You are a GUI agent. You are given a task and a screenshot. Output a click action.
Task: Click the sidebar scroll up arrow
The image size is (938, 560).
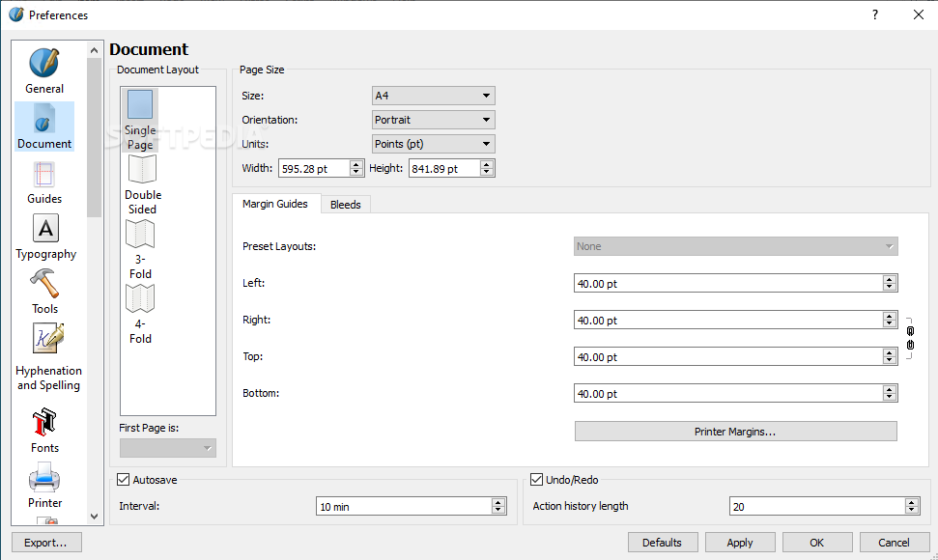point(94,50)
